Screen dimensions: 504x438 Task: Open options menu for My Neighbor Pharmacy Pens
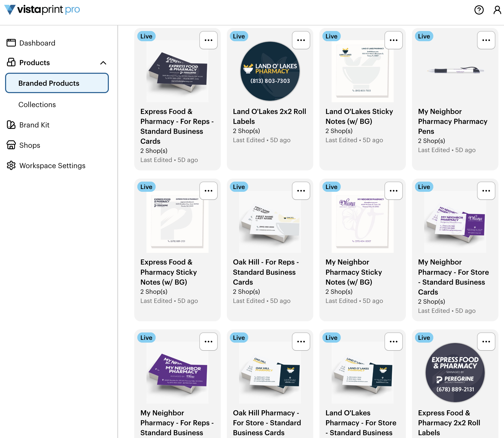pos(486,40)
